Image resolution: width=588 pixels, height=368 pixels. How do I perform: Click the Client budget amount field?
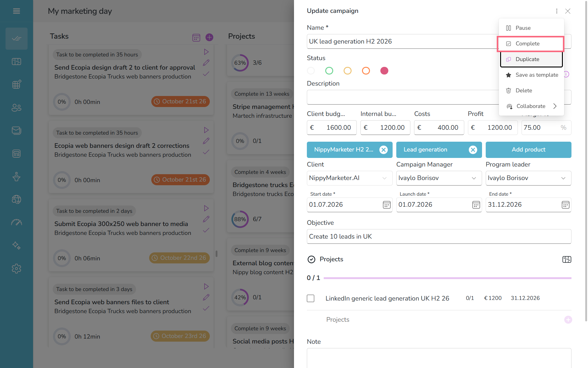[x=332, y=128]
